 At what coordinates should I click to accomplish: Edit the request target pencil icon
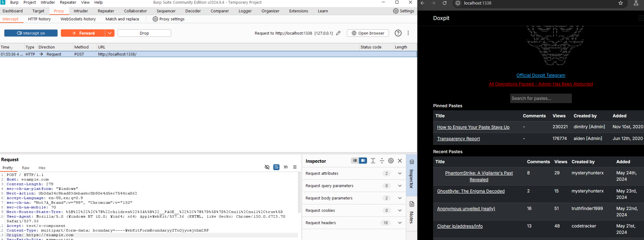point(338,33)
